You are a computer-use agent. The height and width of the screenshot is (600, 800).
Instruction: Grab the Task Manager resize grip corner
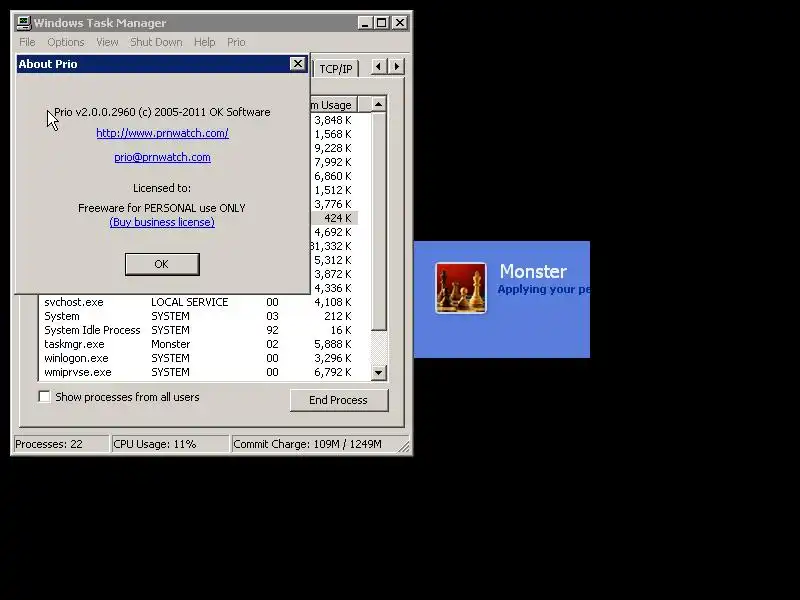405,447
